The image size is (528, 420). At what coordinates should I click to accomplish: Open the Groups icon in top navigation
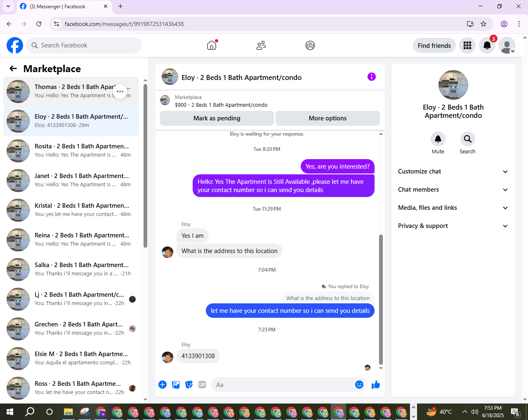pyautogui.click(x=310, y=45)
